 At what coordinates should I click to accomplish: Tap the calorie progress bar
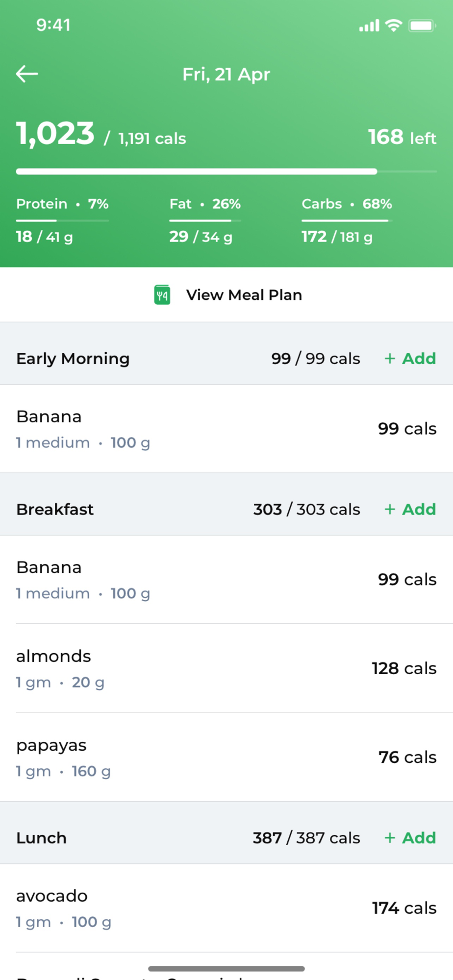tap(226, 171)
